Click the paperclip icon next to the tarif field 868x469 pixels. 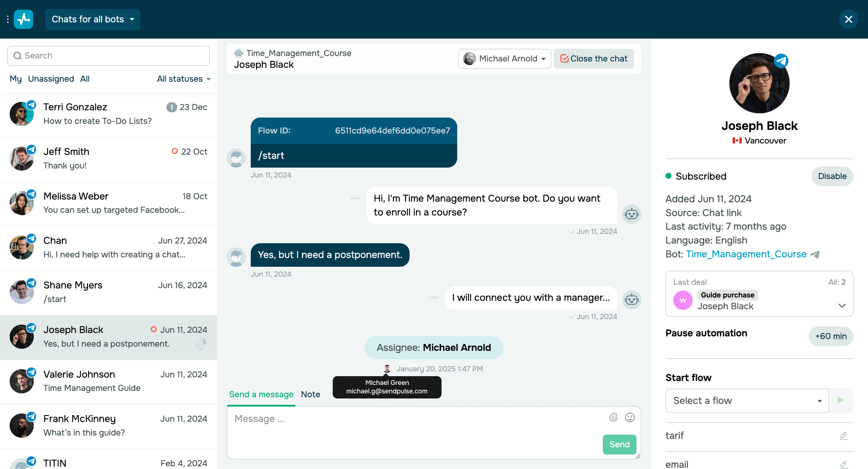844,436
